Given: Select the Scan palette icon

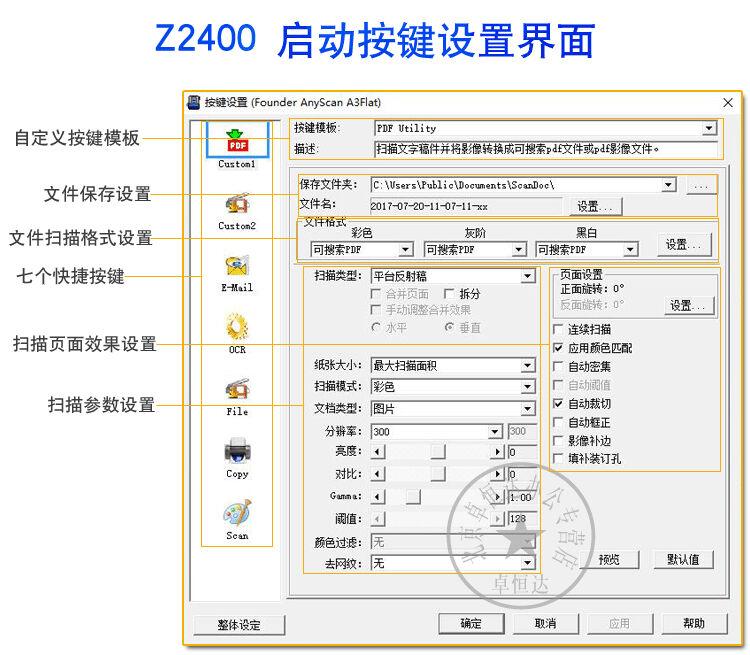Looking at the screenshot, I should pos(237,513).
